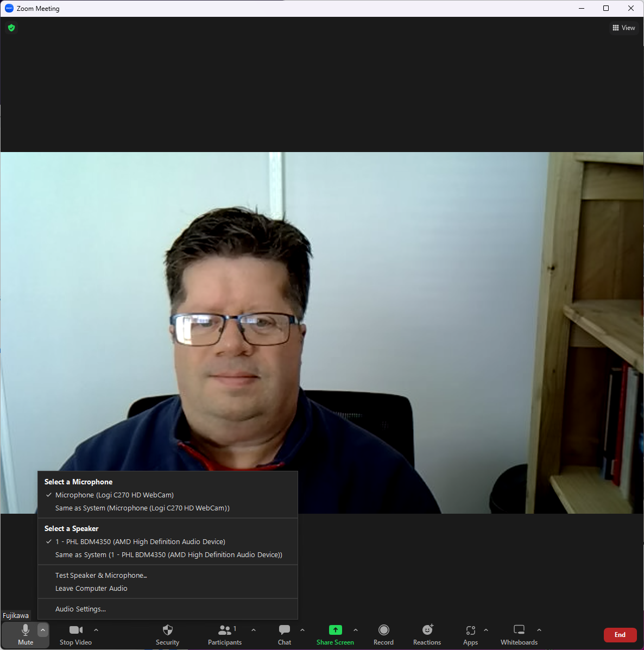Open Whiteboards from the toolbar

tap(519, 630)
